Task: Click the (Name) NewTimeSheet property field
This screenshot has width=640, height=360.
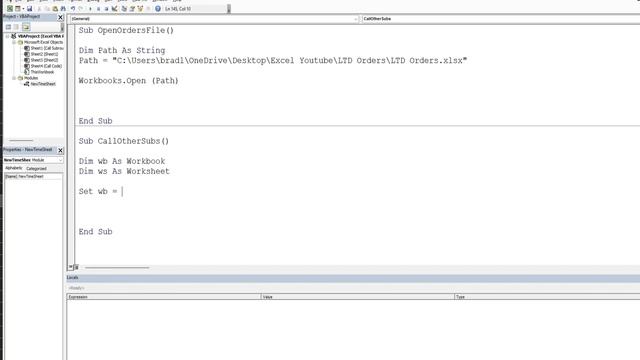Action: pos(33,177)
